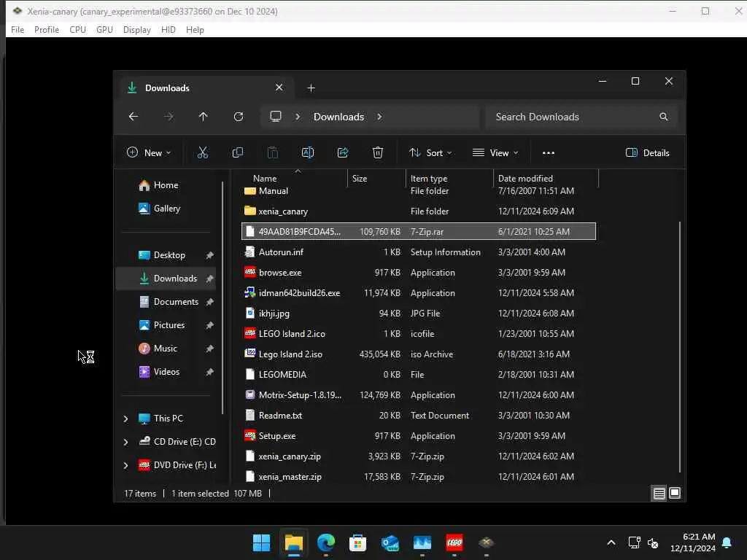The width and height of the screenshot is (747, 560).
Task: Open the Help menu in Xenia
Action: 195,29
